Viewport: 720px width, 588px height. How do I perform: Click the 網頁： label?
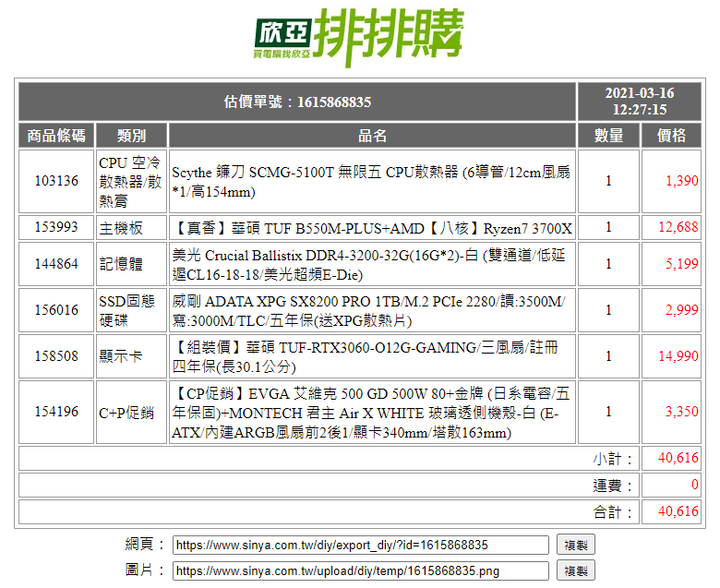(x=145, y=544)
